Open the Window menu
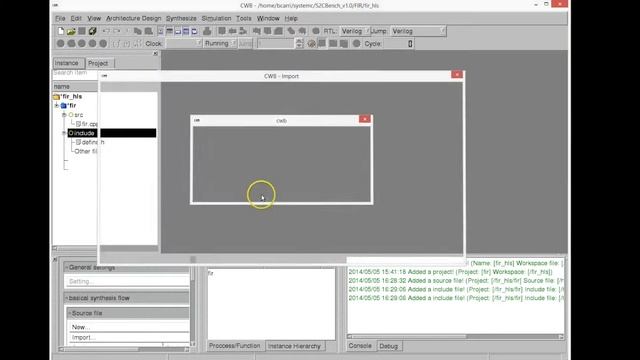640x360 pixels. tap(268, 18)
